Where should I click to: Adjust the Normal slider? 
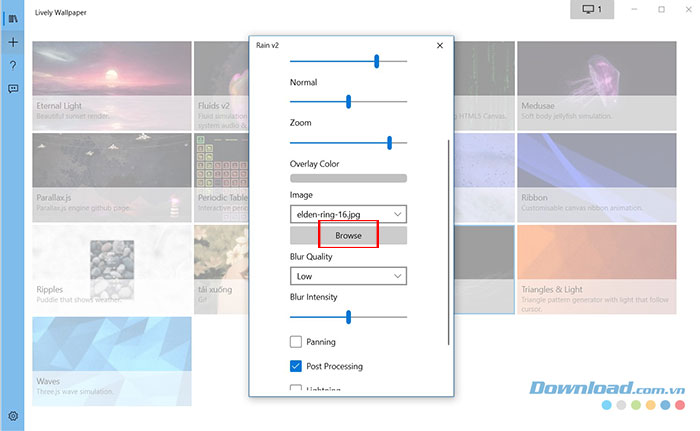348,102
